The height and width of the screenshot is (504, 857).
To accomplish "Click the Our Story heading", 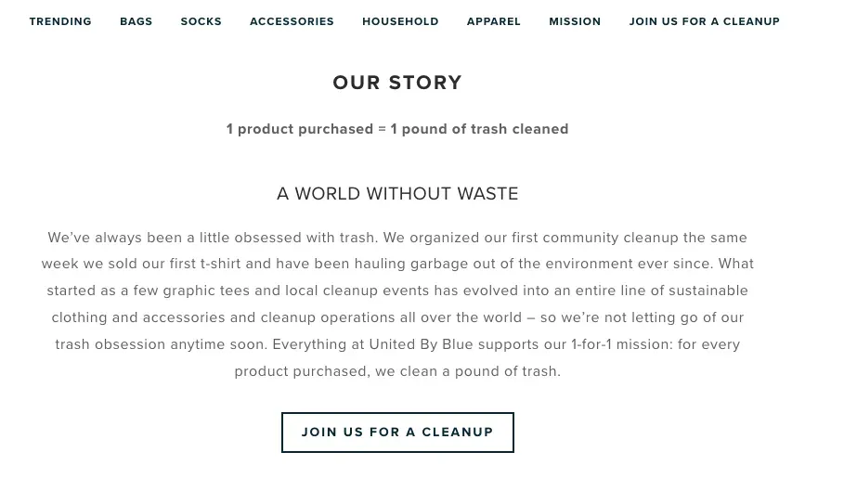I will (397, 83).
